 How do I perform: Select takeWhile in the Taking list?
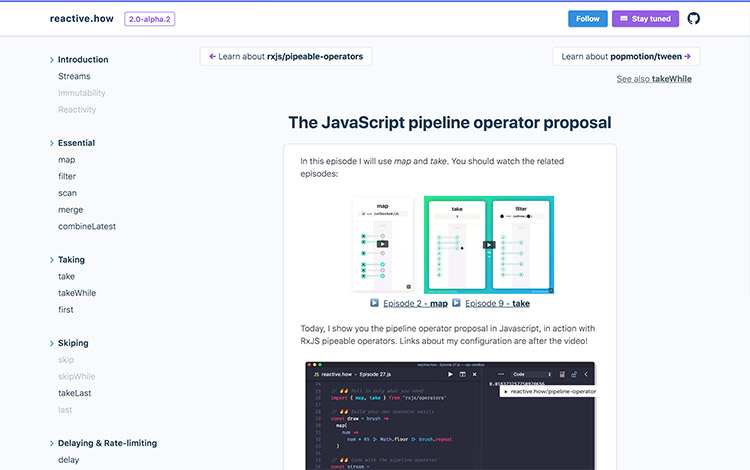point(77,293)
